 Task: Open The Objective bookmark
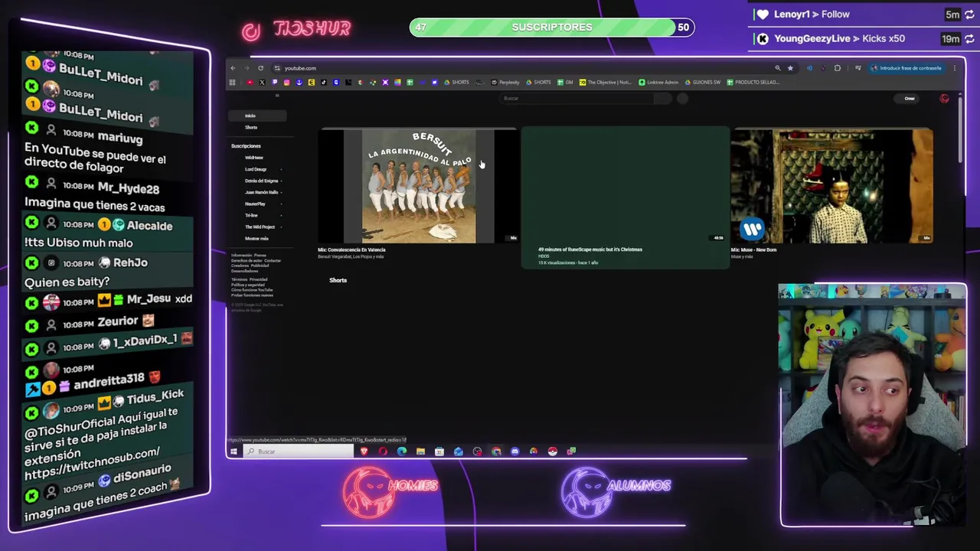coord(606,82)
